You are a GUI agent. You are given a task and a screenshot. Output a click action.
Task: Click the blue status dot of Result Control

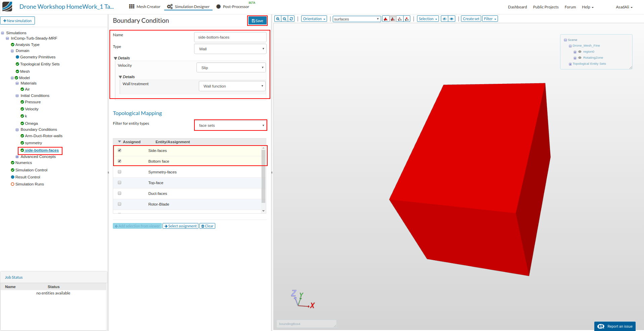pyautogui.click(x=12, y=177)
